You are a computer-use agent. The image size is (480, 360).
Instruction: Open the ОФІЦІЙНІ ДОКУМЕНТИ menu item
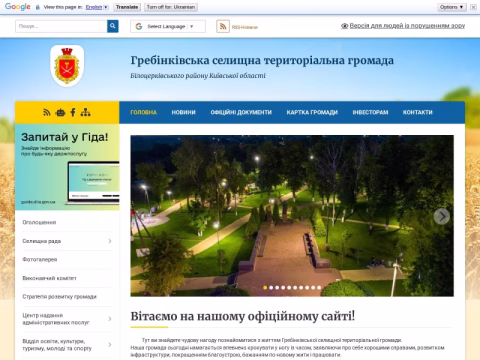click(241, 112)
